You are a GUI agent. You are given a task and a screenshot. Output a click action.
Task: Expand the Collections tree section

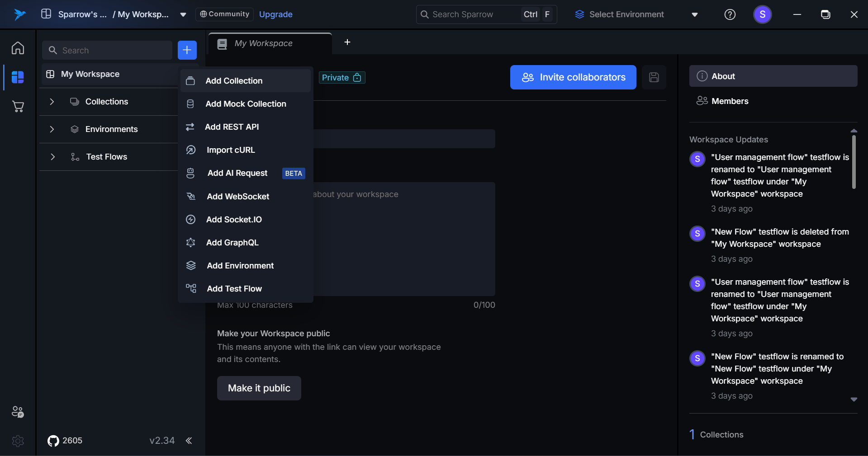tap(52, 102)
